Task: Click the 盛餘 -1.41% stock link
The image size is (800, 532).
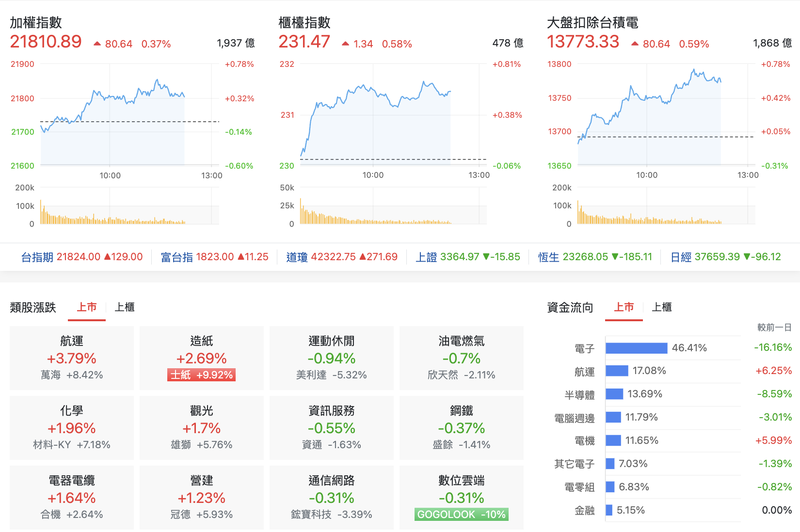Action: pyautogui.click(x=462, y=445)
